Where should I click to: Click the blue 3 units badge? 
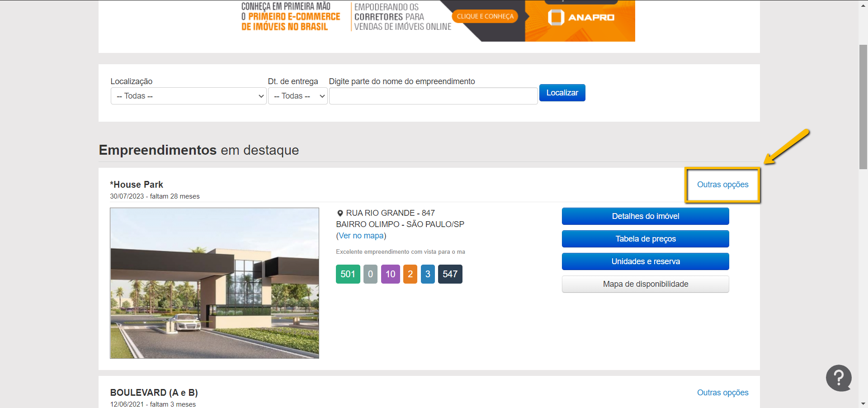coord(428,274)
